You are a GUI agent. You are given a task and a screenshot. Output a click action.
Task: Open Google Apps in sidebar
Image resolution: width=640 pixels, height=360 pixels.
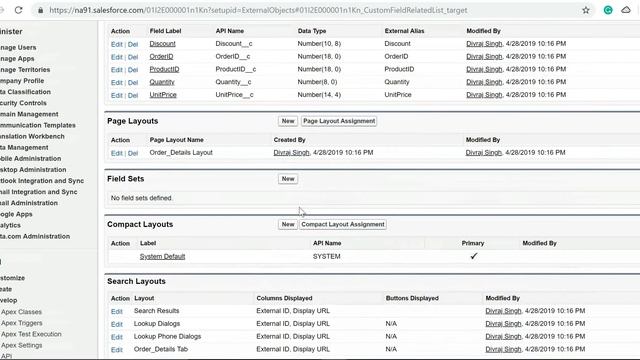click(x=16, y=214)
